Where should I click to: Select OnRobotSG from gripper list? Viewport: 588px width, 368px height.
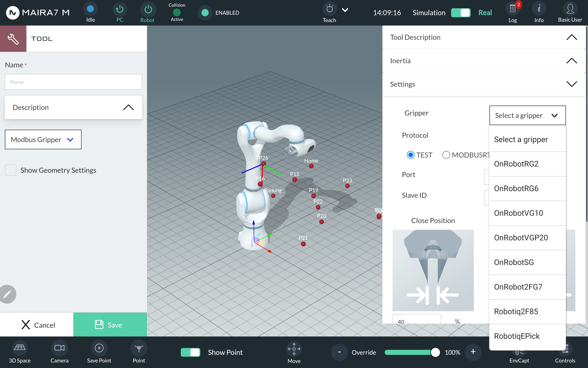(528, 262)
